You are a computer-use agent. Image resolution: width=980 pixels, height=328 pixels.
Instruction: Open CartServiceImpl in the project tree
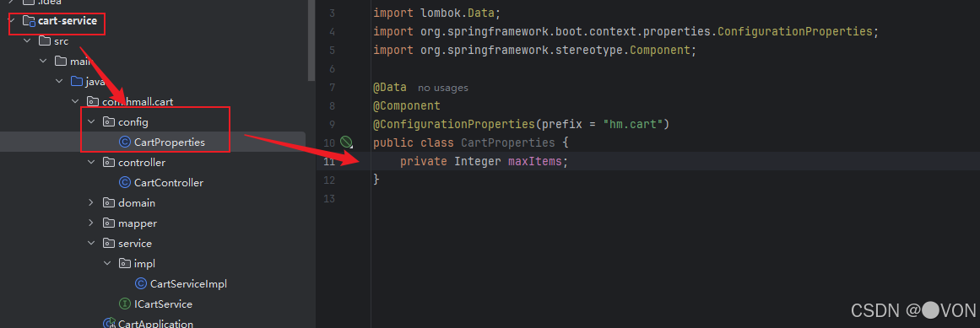coord(189,283)
